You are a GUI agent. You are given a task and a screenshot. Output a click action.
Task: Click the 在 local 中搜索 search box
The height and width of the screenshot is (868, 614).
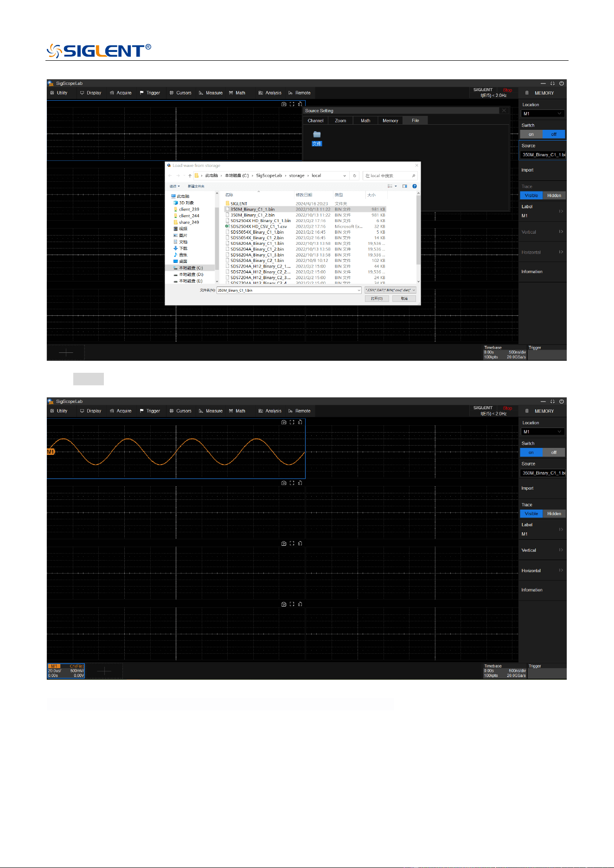(x=390, y=176)
